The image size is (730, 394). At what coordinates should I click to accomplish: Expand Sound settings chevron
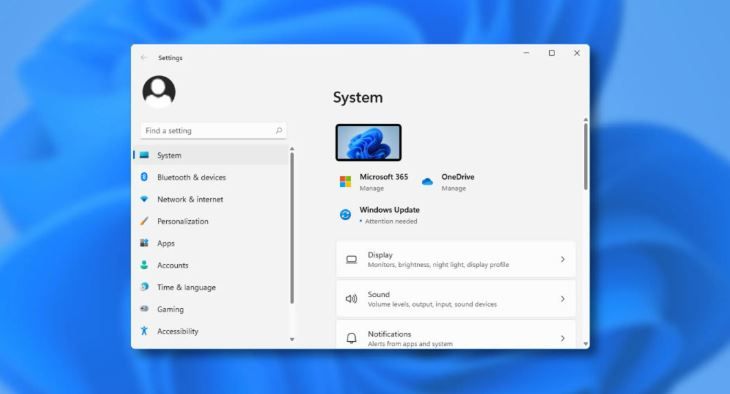click(x=563, y=299)
